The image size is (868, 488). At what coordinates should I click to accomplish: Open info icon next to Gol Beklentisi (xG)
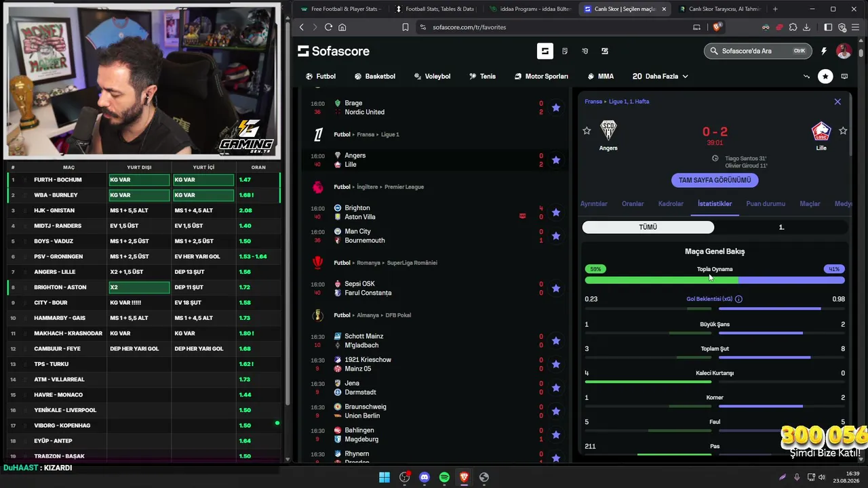click(x=738, y=299)
